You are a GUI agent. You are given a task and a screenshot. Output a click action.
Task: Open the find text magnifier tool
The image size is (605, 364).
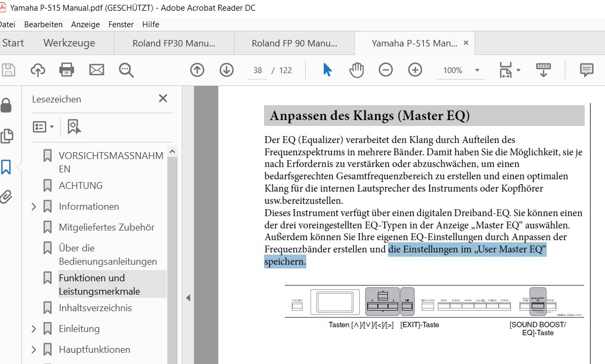click(126, 70)
